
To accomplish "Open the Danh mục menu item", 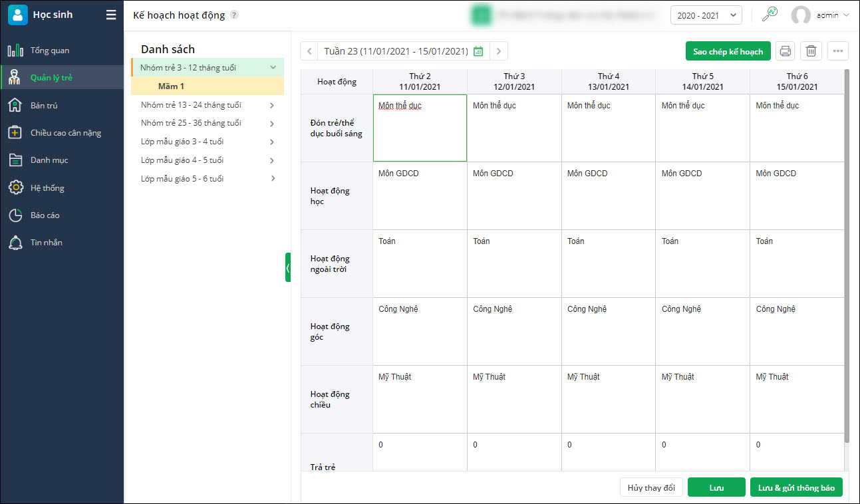I will click(x=62, y=160).
